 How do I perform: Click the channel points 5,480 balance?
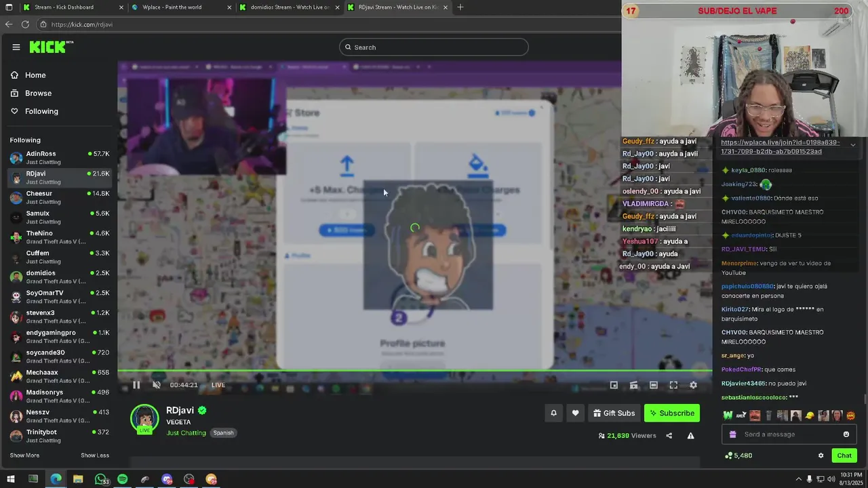click(x=738, y=455)
